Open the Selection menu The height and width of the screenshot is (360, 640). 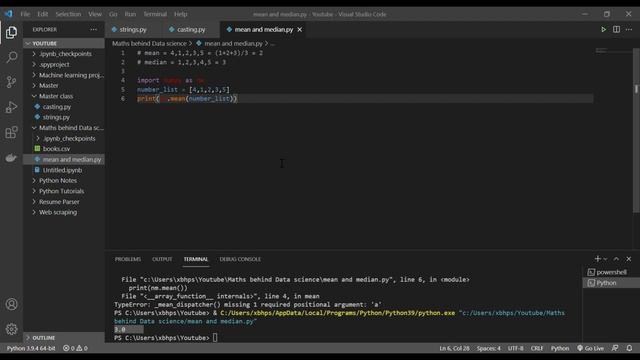coord(68,14)
